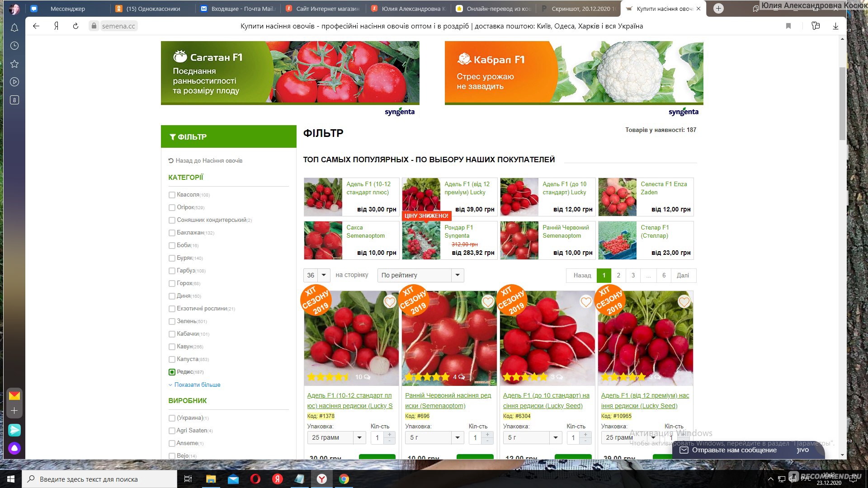Viewport: 868px width, 488px height.
Task: Check the Agri Saaten manufacturer
Action: click(x=172, y=431)
